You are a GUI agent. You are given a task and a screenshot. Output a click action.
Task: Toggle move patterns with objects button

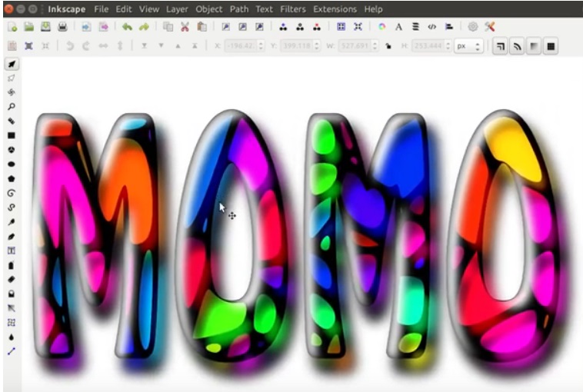coord(551,46)
